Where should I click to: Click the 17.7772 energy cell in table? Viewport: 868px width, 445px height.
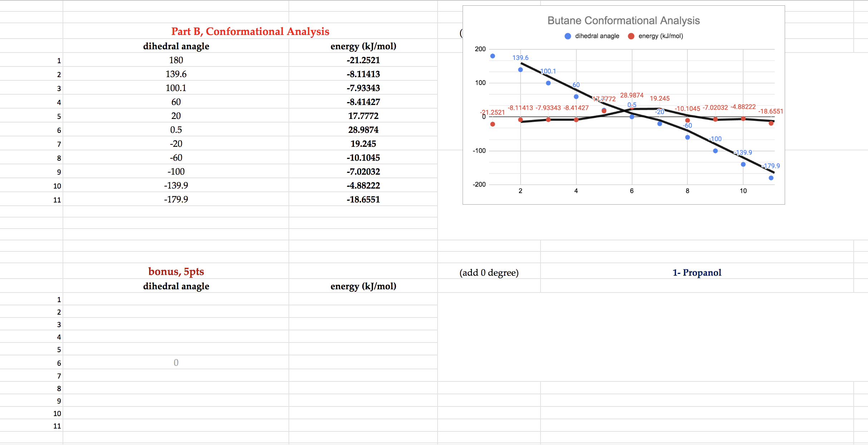point(363,116)
